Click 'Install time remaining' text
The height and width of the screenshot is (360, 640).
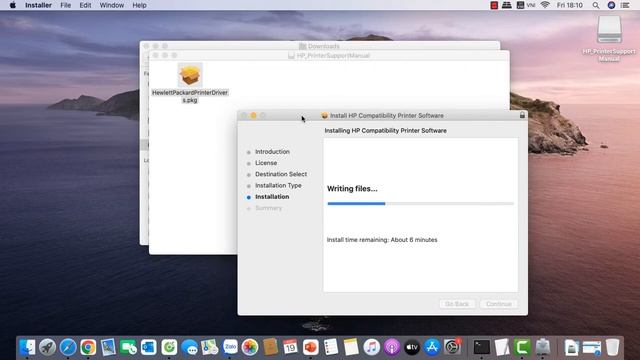tap(382, 240)
